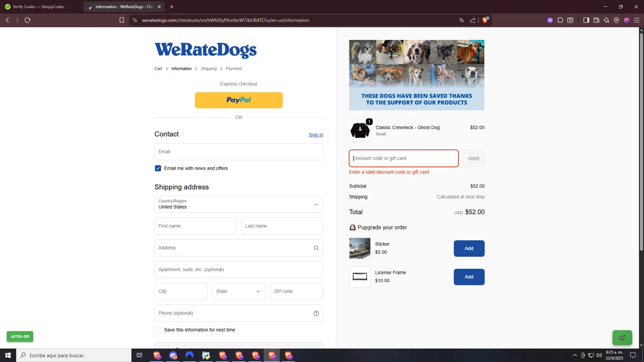Click the taskbar clock and date
The image size is (644, 362).
pos(614,355)
